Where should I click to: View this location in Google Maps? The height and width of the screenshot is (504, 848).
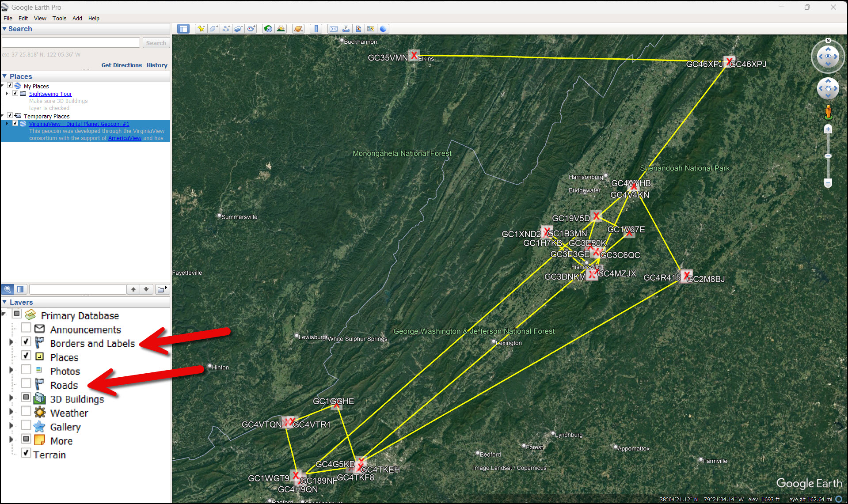370,29
